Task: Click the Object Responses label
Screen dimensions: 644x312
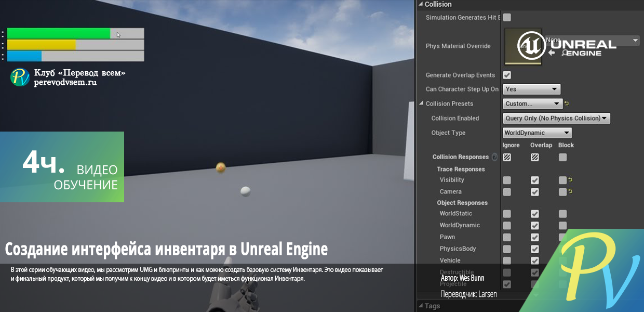Action: [462, 203]
